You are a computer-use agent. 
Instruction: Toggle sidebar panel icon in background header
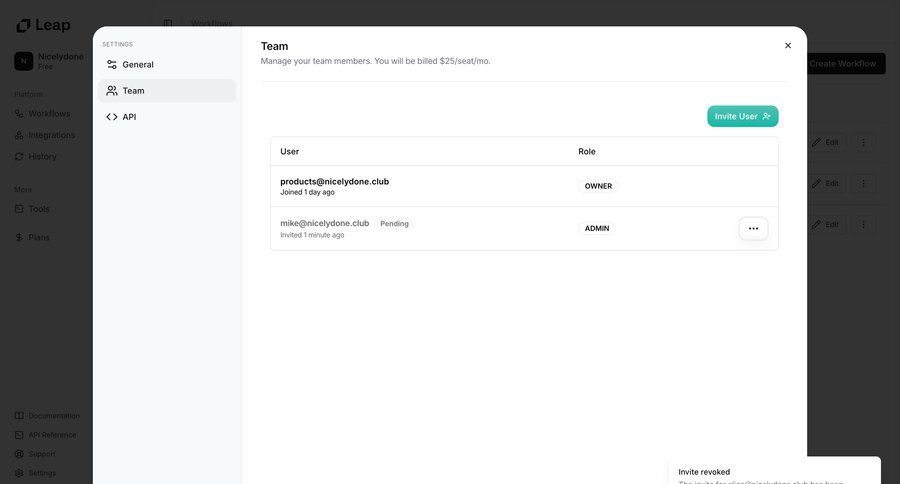coord(168,24)
